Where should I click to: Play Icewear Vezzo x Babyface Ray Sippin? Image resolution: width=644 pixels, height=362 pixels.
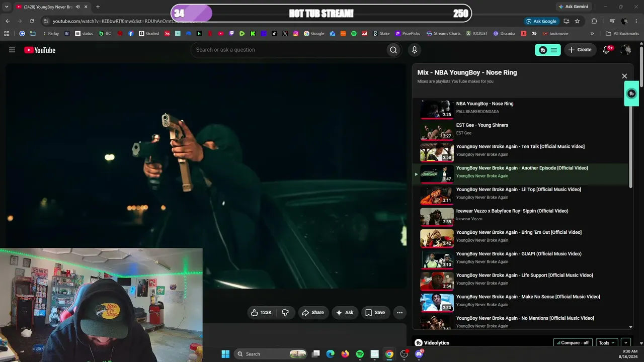(521, 216)
